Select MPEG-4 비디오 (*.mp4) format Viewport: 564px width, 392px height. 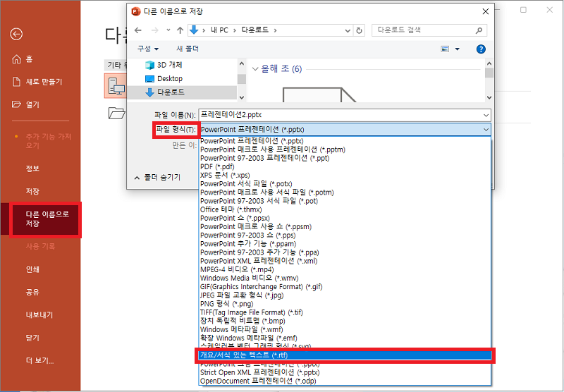237,269
